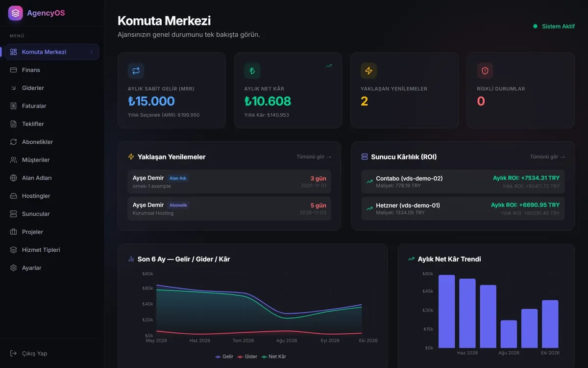588x368 pixels.
Task: Click the Faturalar receipt icon in sidebar
Action: [14, 106]
